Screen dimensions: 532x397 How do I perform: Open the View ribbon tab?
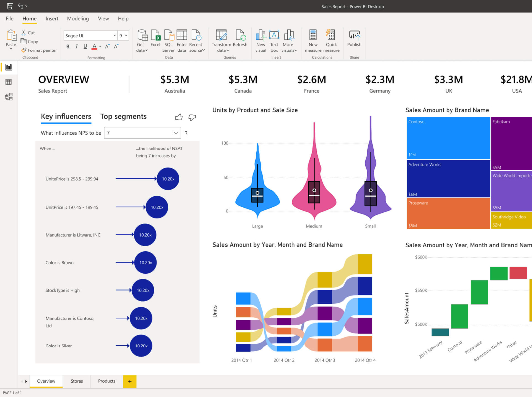pyautogui.click(x=103, y=19)
